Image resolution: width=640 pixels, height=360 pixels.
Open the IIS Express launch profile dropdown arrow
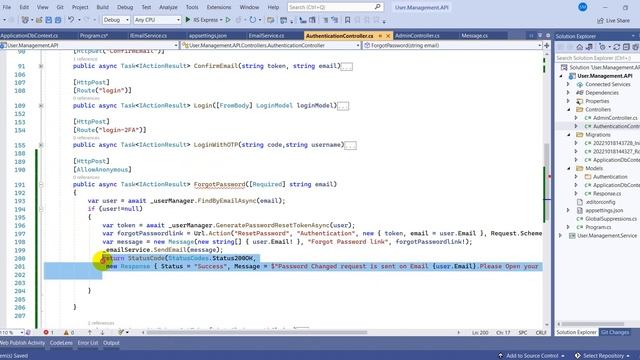tap(221, 20)
